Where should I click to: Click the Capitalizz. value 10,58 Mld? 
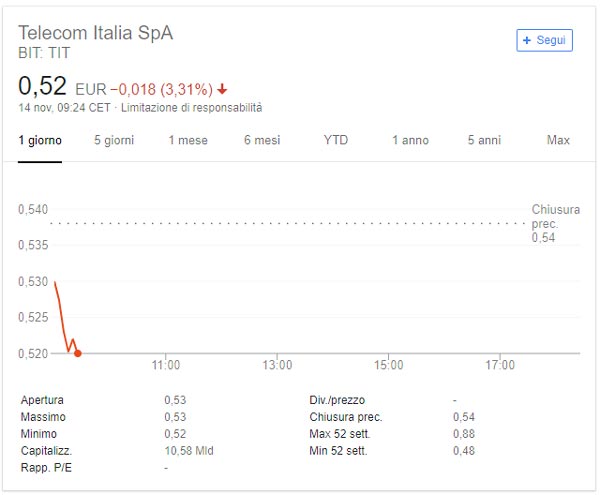(189, 451)
